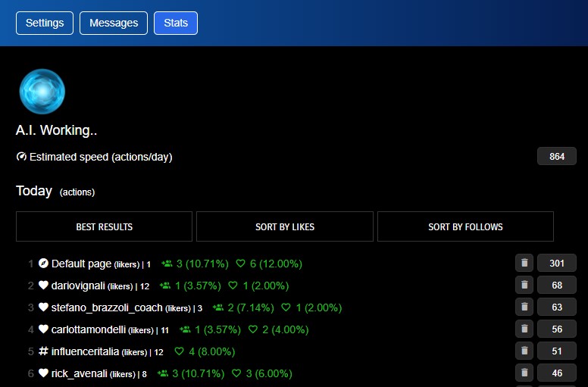Select the carlottamondelli target name
This screenshot has height=387, width=588.
coord(89,329)
